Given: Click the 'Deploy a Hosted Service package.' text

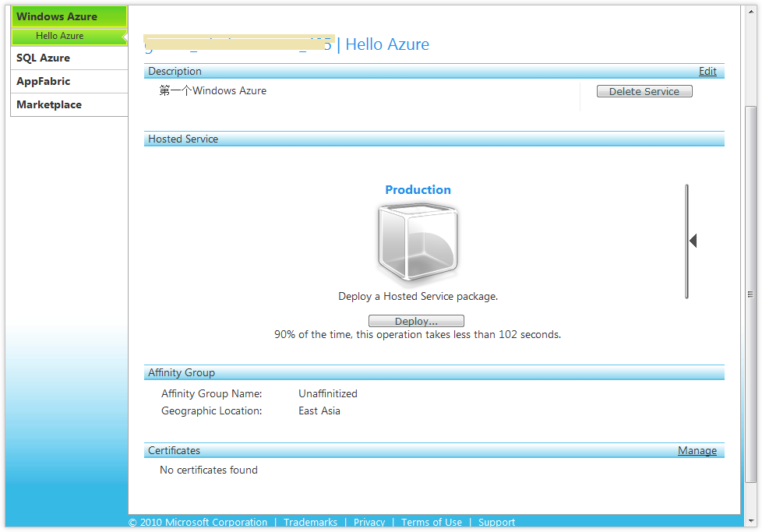Looking at the screenshot, I should tap(418, 296).
